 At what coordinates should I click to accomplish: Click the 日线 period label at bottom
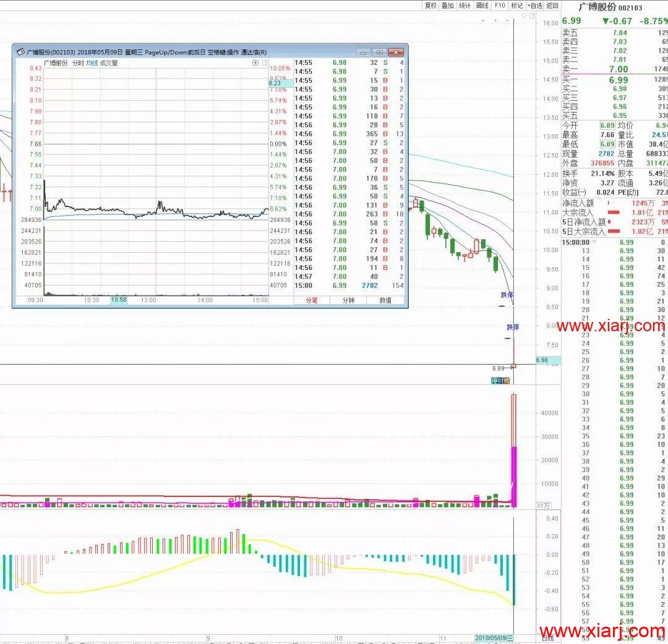(x=547, y=638)
